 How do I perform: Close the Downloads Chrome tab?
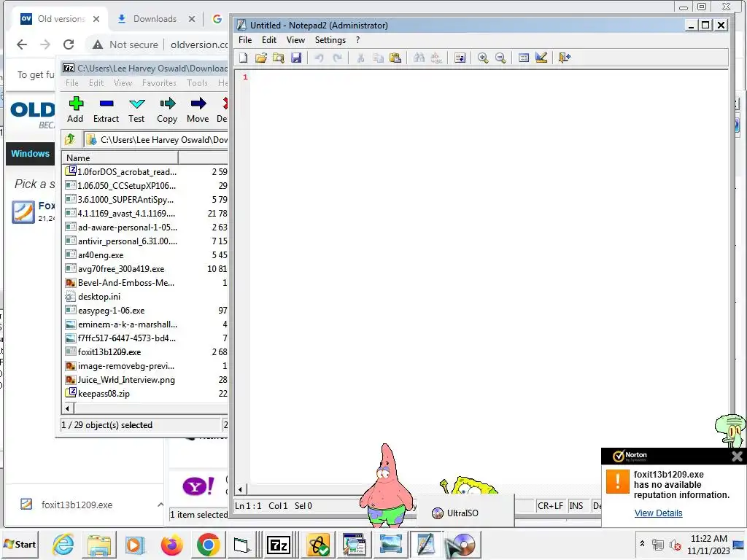(x=192, y=19)
